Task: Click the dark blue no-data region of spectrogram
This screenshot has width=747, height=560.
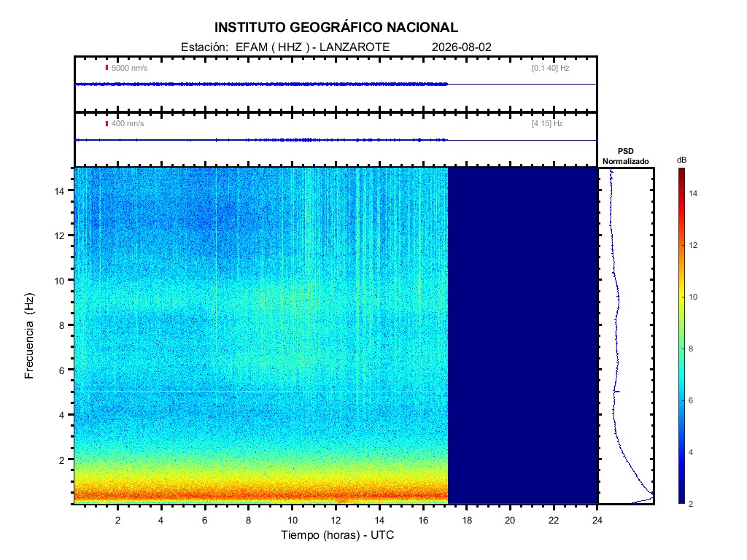Action: click(x=522, y=335)
